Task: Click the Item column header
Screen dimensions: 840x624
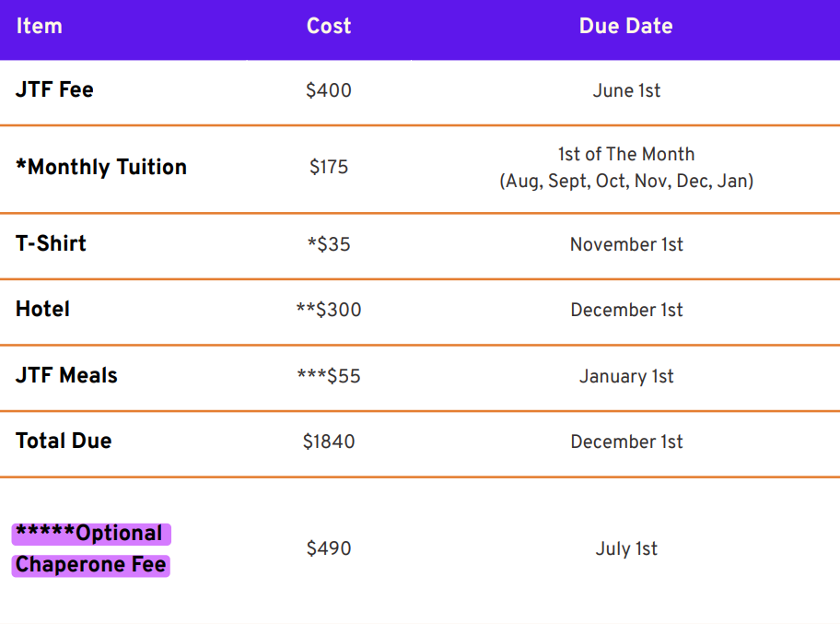Action: point(39,26)
